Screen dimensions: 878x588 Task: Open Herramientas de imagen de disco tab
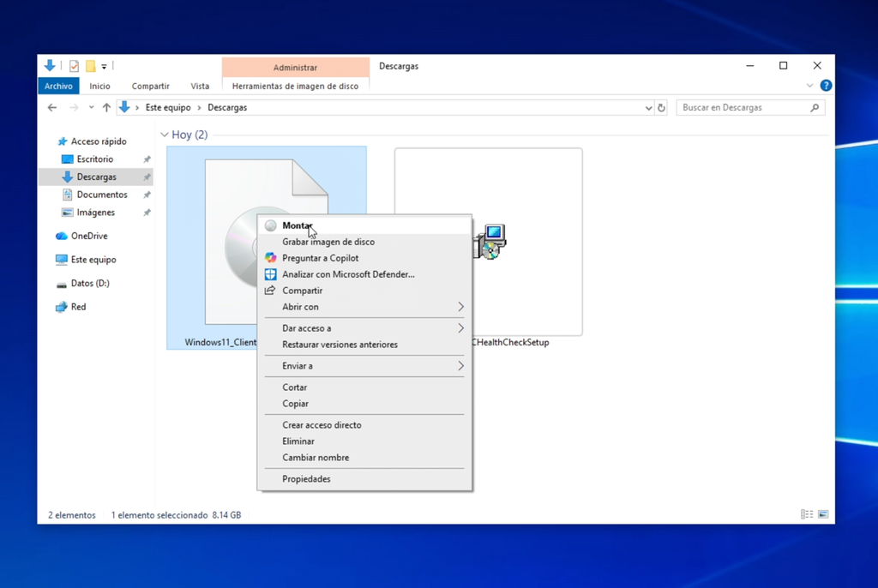coord(295,86)
